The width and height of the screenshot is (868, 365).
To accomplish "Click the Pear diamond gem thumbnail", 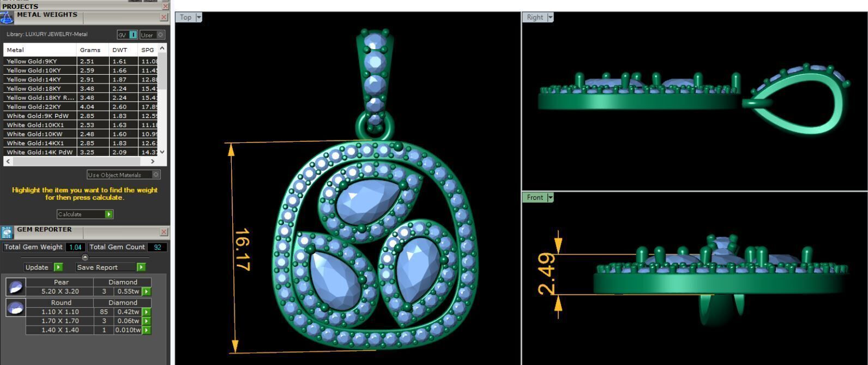I will click(x=15, y=286).
